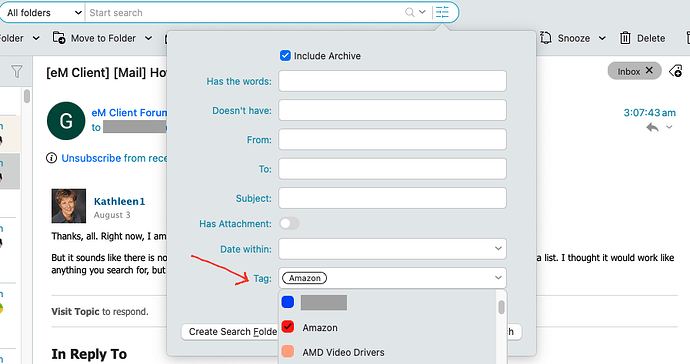This screenshot has height=364, width=690.
Task: Click the reply arrow icon
Action: pos(652,128)
